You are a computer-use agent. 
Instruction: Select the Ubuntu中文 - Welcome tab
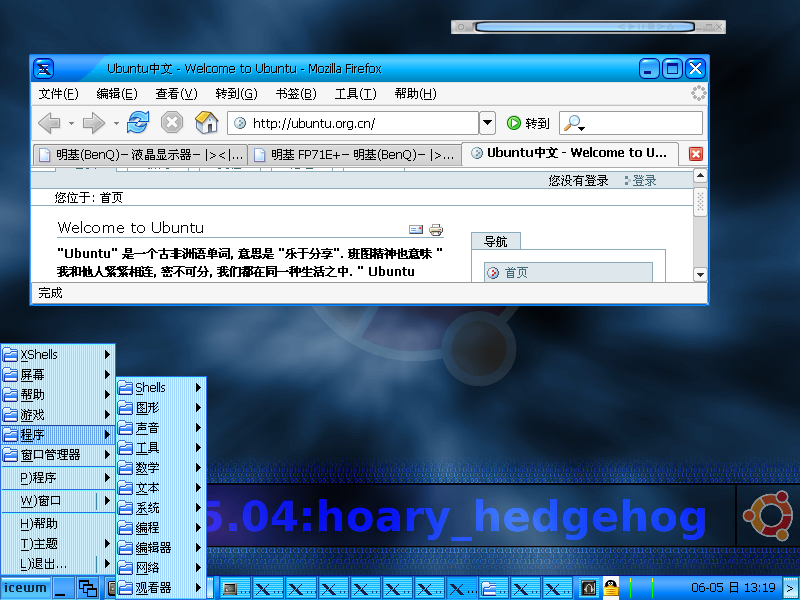570,153
